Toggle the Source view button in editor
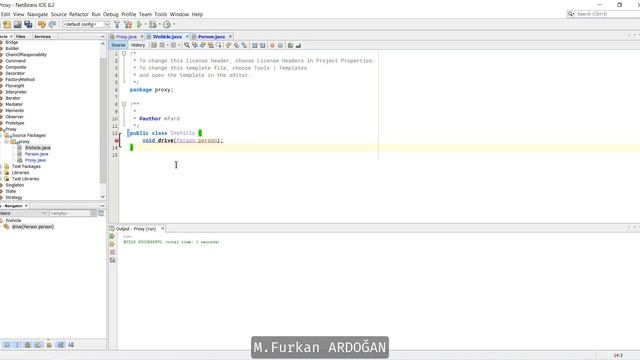 (118, 45)
